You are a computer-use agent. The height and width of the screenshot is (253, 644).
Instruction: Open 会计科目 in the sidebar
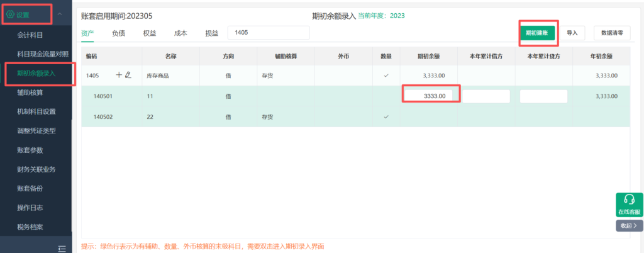30,35
